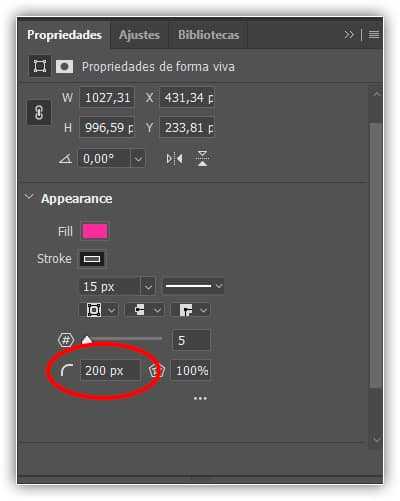Collapse the Appearance section
Viewport: 400px width, 501px height.
coord(29,197)
